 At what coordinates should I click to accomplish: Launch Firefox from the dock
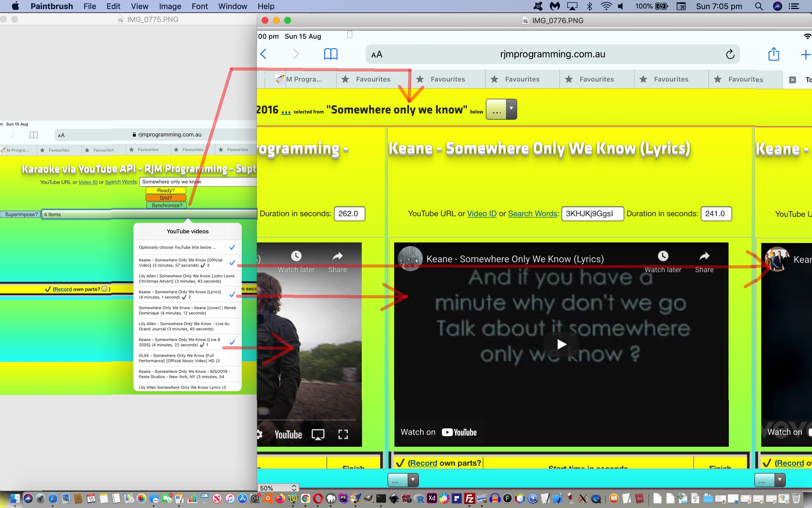(280, 499)
